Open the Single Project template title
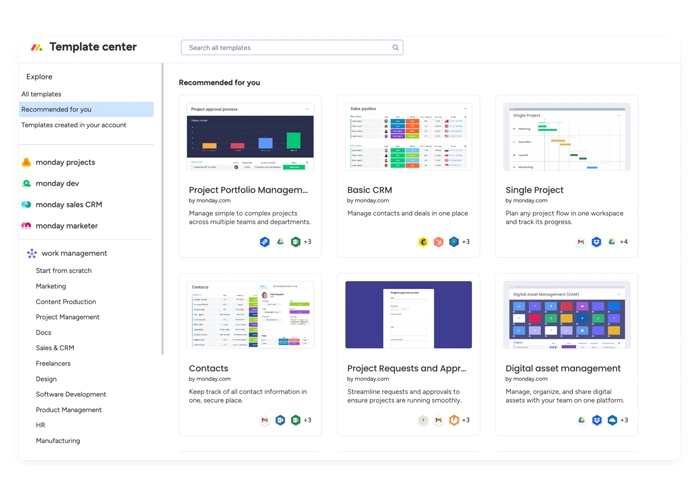700x497 pixels. (x=534, y=190)
